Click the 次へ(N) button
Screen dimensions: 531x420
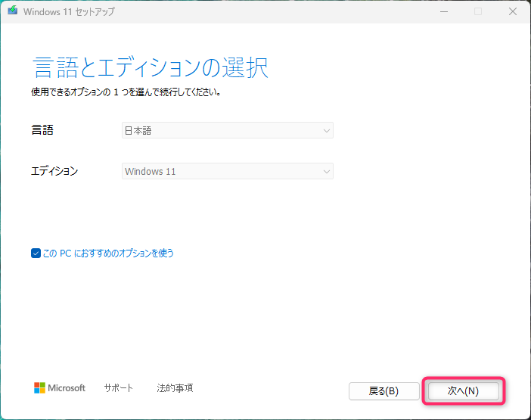click(x=463, y=391)
